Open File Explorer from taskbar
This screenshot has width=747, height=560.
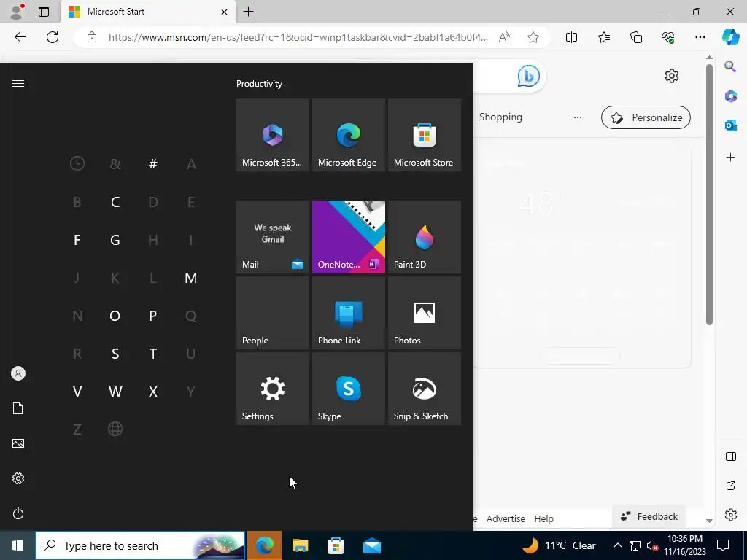[x=300, y=545]
